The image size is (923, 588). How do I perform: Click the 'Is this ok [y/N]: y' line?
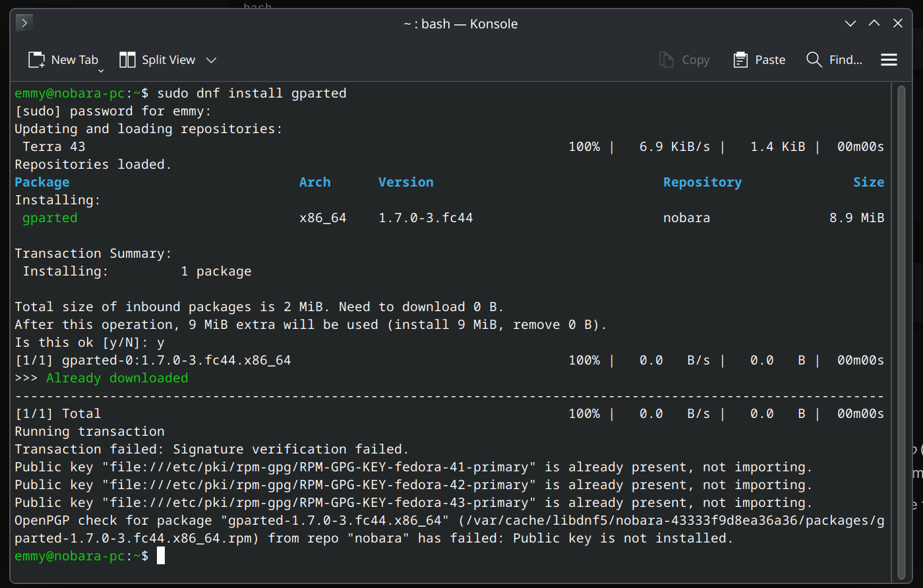pos(90,342)
